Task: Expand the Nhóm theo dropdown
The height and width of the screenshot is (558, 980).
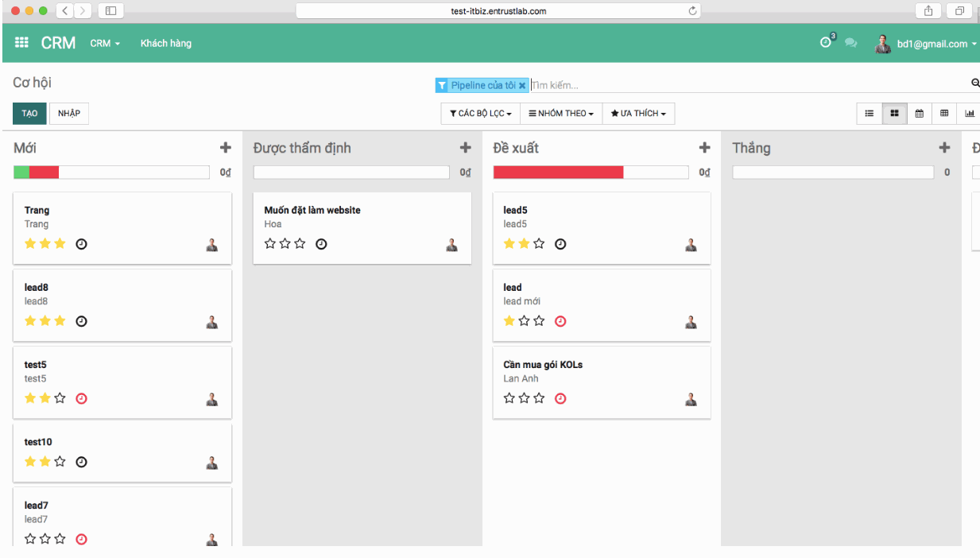Action: (x=561, y=114)
